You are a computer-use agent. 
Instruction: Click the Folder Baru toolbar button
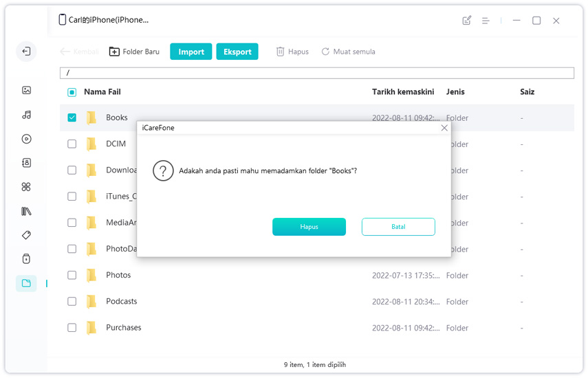click(134, 52)
